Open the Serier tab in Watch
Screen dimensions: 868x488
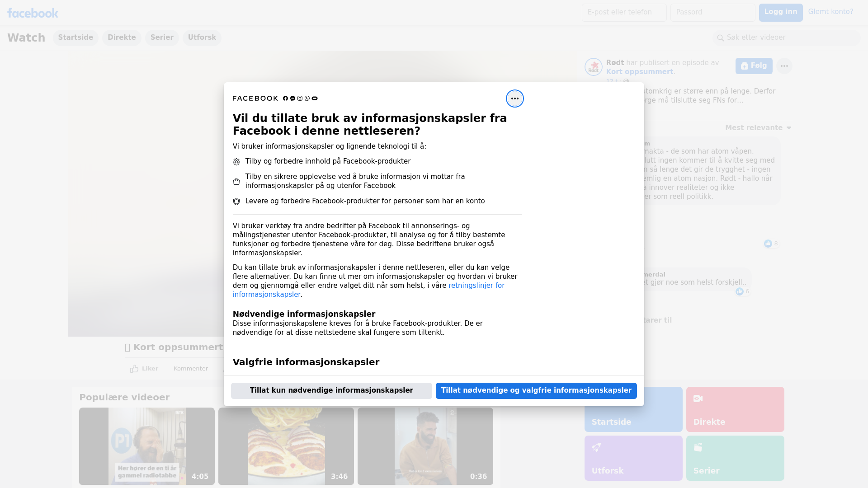click(162, 38)
